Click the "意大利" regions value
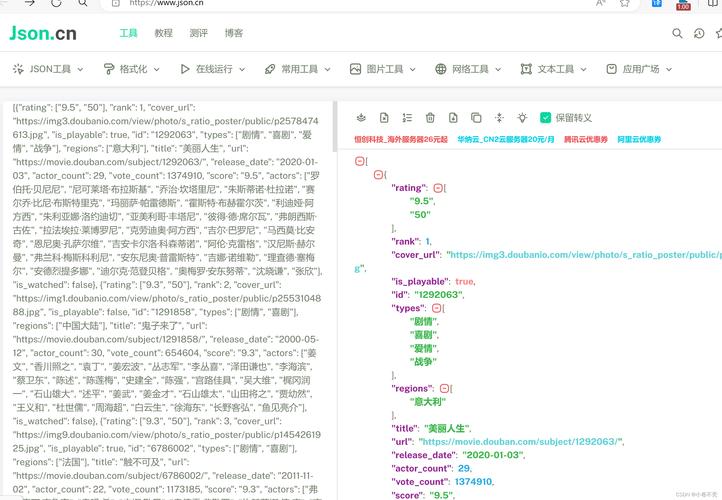The image size is (722, 500). click(x=427, y=402)
